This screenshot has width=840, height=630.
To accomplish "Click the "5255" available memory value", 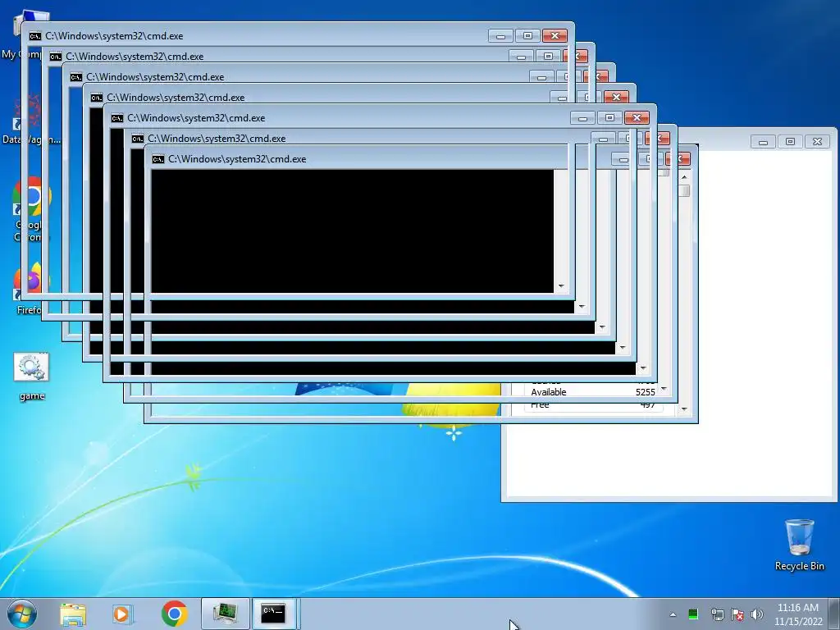I will (x=646, y=392).
